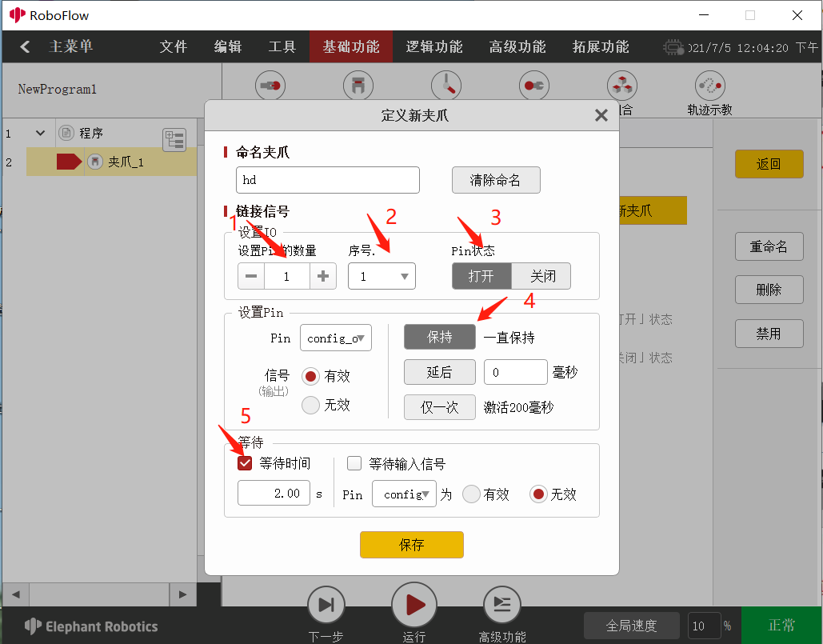Open the 序号 dropdown
The height and width of the screenshot is (644, 823).
click(x=382, y=276)
